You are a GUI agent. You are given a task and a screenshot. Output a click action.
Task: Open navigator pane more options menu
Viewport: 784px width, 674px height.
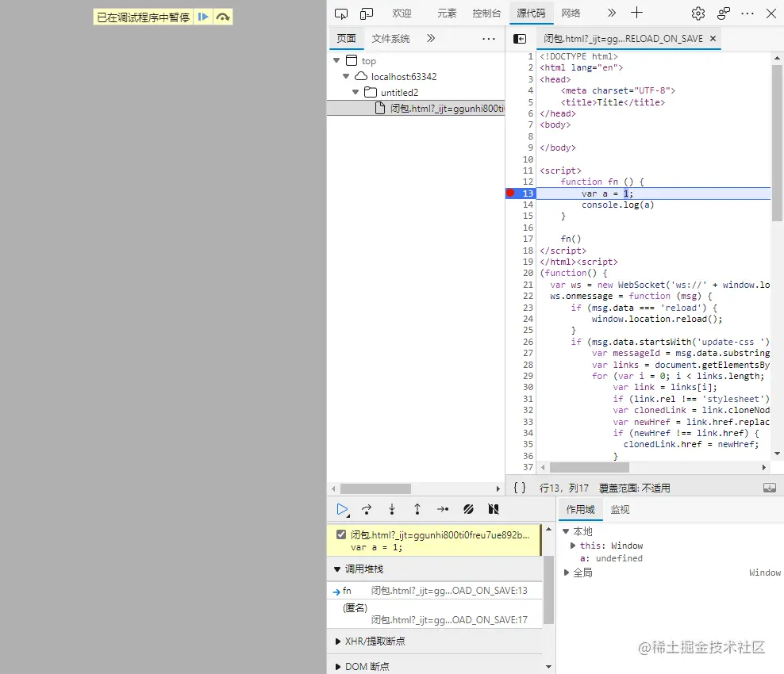pos(489,39)
